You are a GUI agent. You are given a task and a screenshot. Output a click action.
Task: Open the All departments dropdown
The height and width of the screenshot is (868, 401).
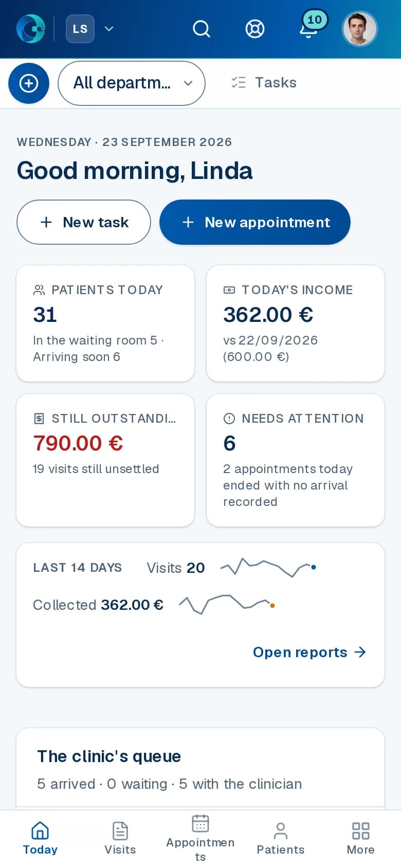click(132, 83)
